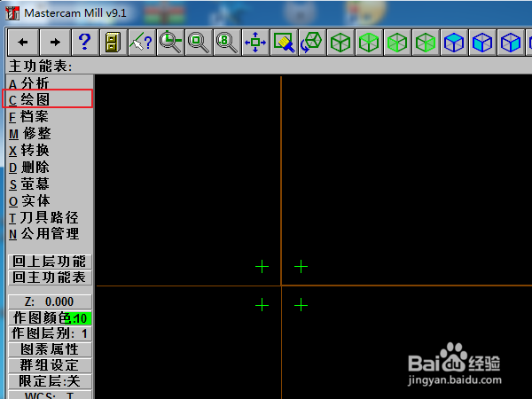Set the Z: 0.000 depth field
Viewport: 532px width, 399px height.
pyautogui.click(x=50, y=301)
